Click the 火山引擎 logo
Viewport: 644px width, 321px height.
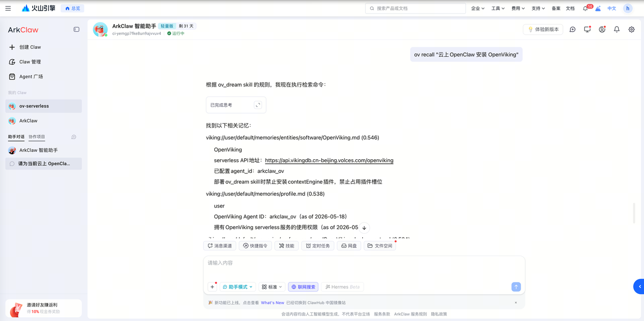tap(39, 9)
